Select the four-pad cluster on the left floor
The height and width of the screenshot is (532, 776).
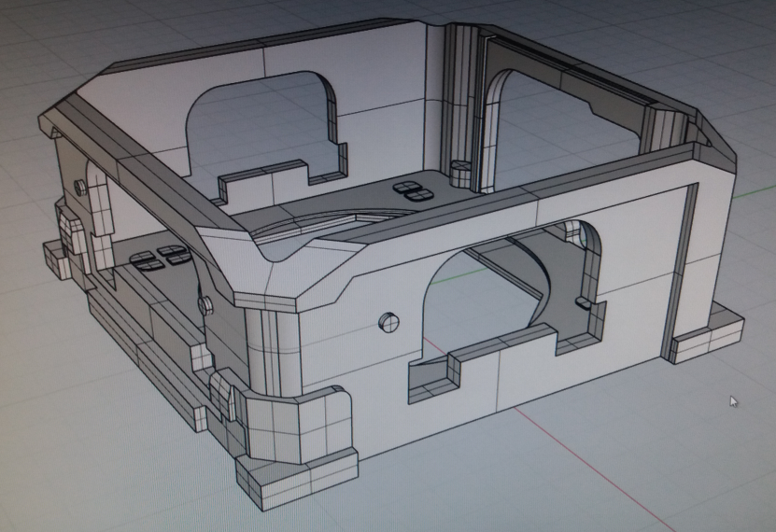pos(160,257)
